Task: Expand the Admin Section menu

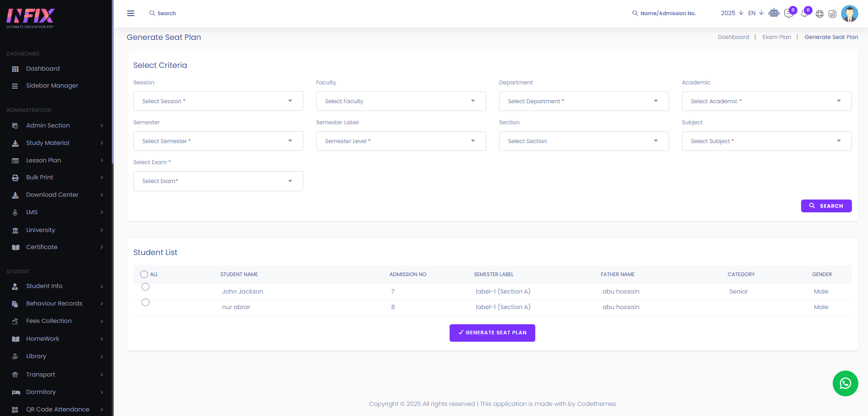Action: (56, 126)
